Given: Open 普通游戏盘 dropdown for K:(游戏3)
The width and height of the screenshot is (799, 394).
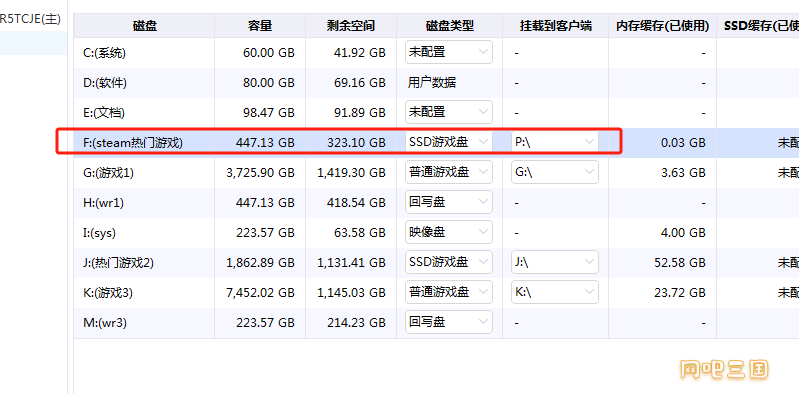Looking at the screenshot, I should click(x=449, y=292).
